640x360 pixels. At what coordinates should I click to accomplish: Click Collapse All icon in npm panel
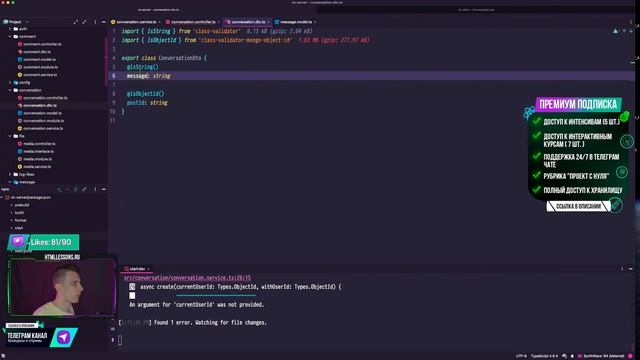pos(84,189)
